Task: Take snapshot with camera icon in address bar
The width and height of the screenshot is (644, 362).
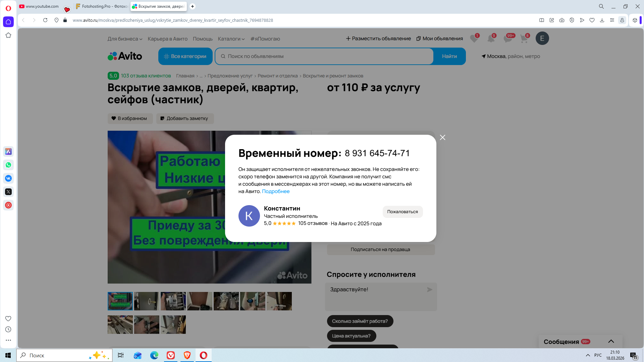Action: 562,20
